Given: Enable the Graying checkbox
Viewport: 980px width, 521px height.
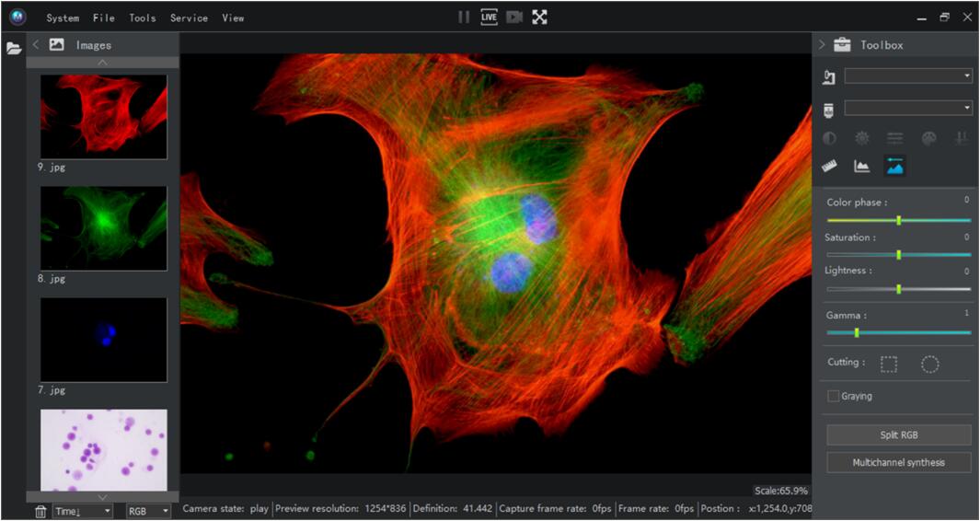Looking at the screenshot, I should (834, 397).
